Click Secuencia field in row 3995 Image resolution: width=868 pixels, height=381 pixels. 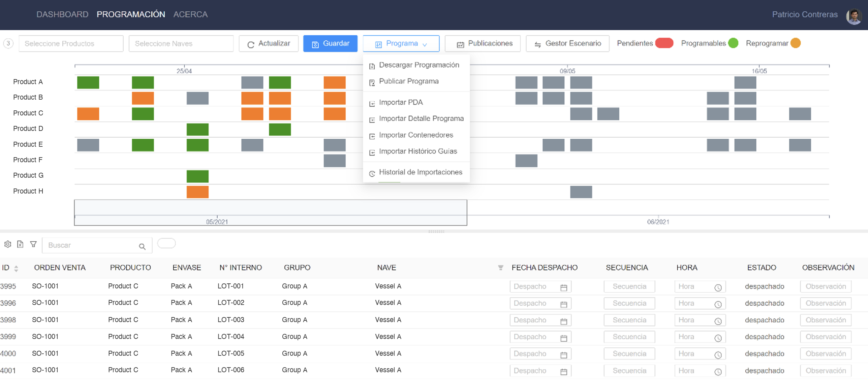pos(629,286)
